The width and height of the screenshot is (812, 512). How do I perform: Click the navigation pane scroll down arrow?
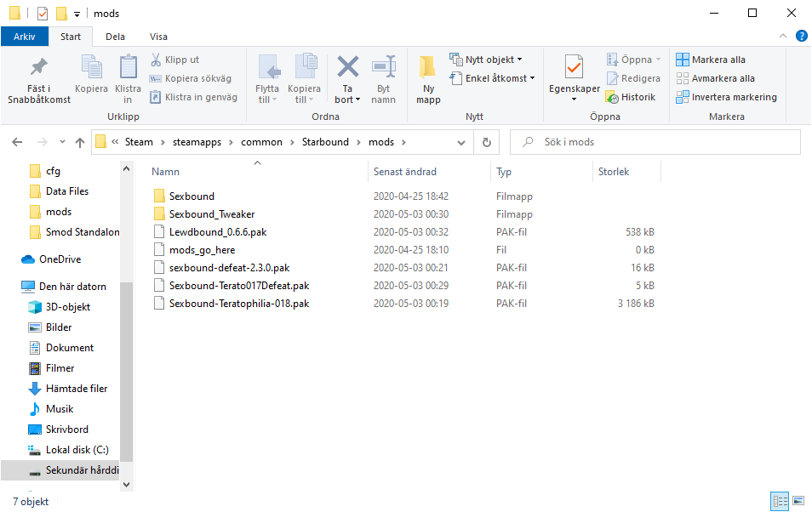coord(126,485)
